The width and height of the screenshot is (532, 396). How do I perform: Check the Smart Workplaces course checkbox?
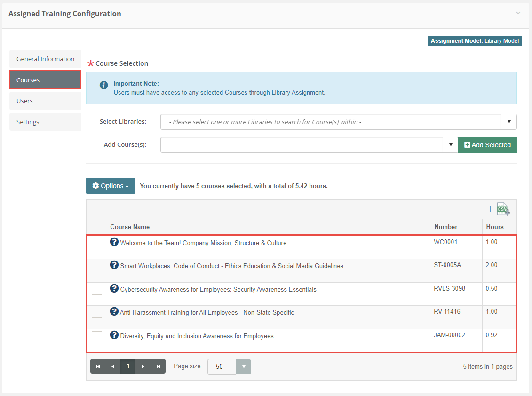[x=97, y=266]
